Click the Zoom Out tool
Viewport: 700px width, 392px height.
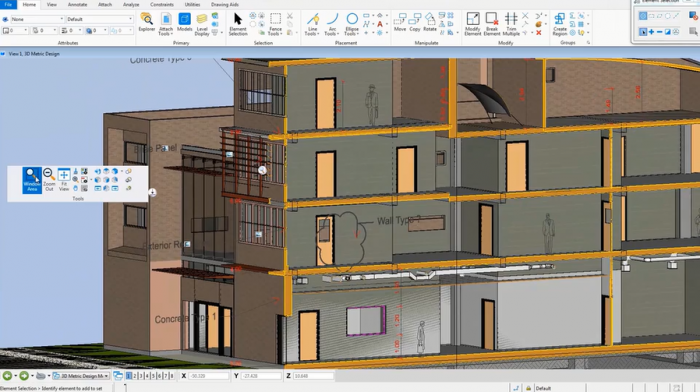click(x=49, y=180)
